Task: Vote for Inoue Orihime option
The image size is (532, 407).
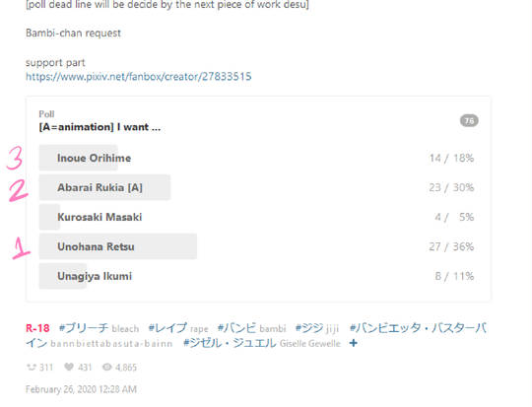Action: click(256, 158)
